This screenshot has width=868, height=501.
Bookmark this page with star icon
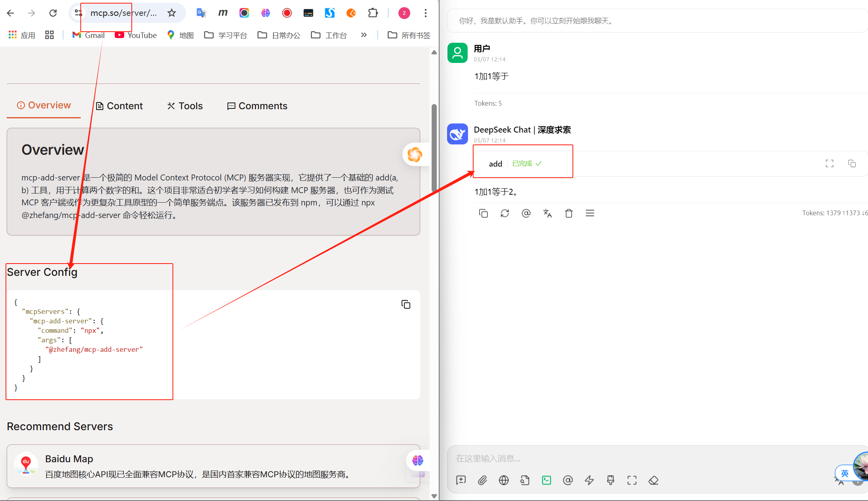171,13
